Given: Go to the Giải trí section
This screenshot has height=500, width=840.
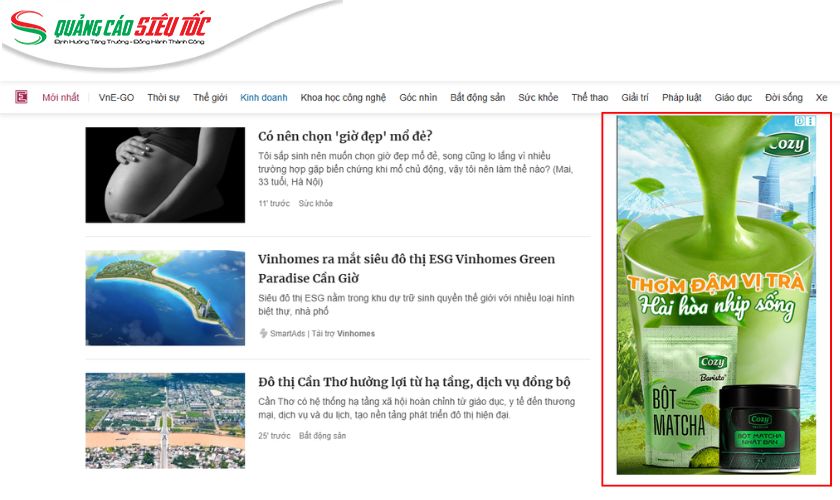Looking at the screenshot, I should coord(635,98).
